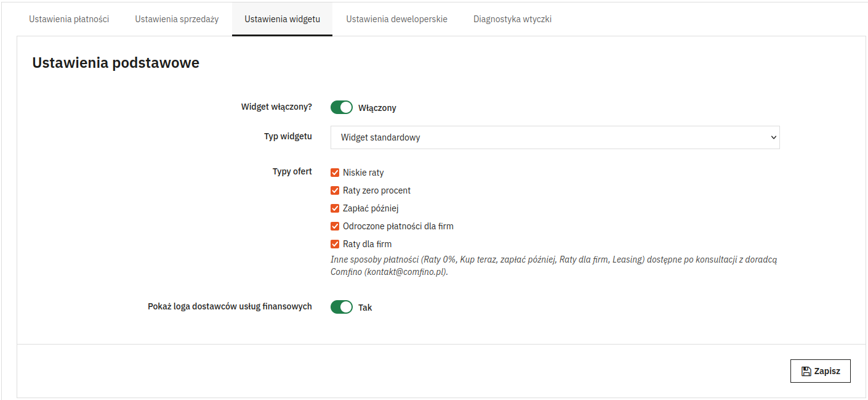Uncheck the Niskie raty checkbox
The image size is (868, 400).
pos(335,173)
